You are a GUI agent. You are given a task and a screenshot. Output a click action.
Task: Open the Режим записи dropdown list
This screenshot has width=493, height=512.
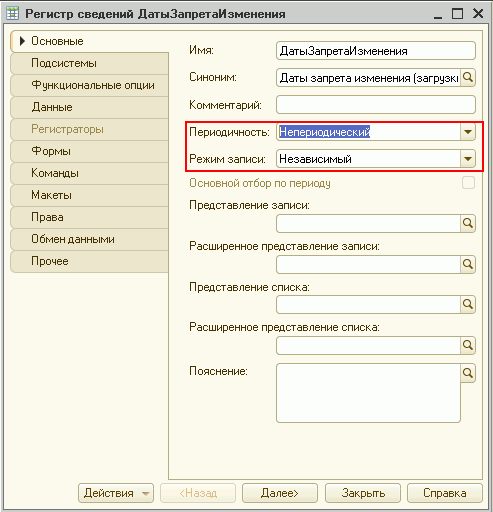468,159
